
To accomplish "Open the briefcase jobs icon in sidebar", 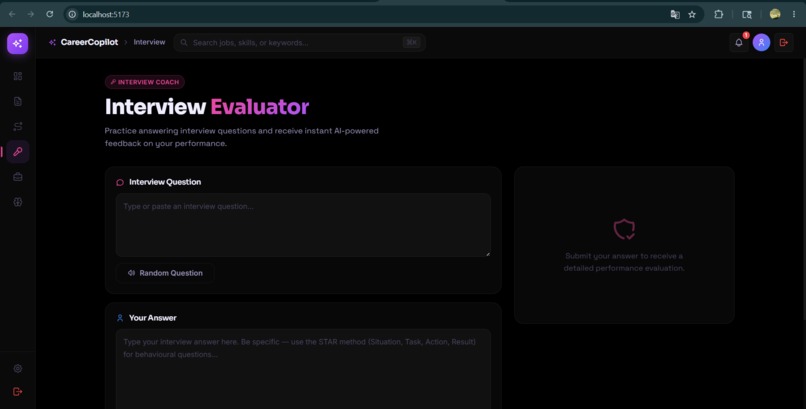I will [x=18, y=177].
